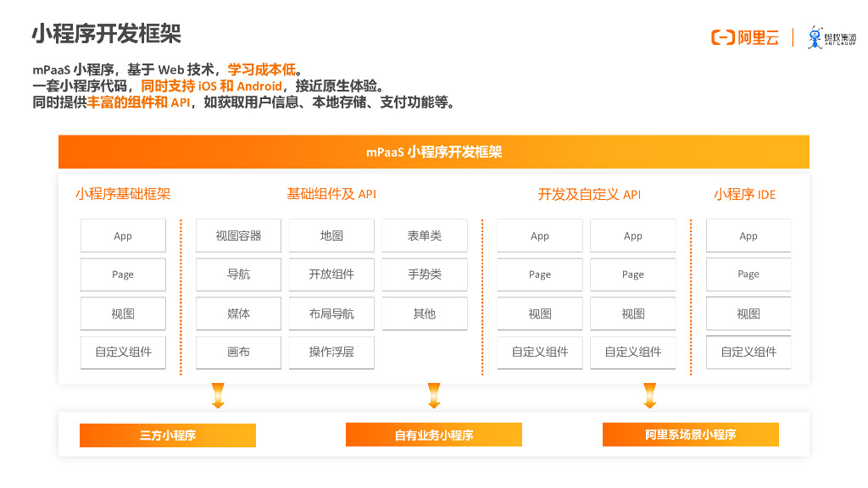The image size is (868, 488).
Task: Toggle the 布局导航 component box
Action: click(331, 313)
